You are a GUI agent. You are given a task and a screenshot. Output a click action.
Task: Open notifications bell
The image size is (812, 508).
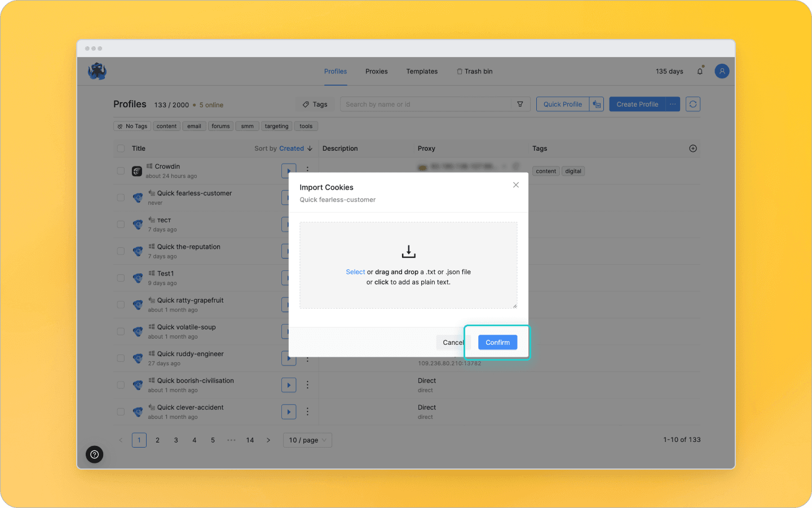[x=700, y=71]
